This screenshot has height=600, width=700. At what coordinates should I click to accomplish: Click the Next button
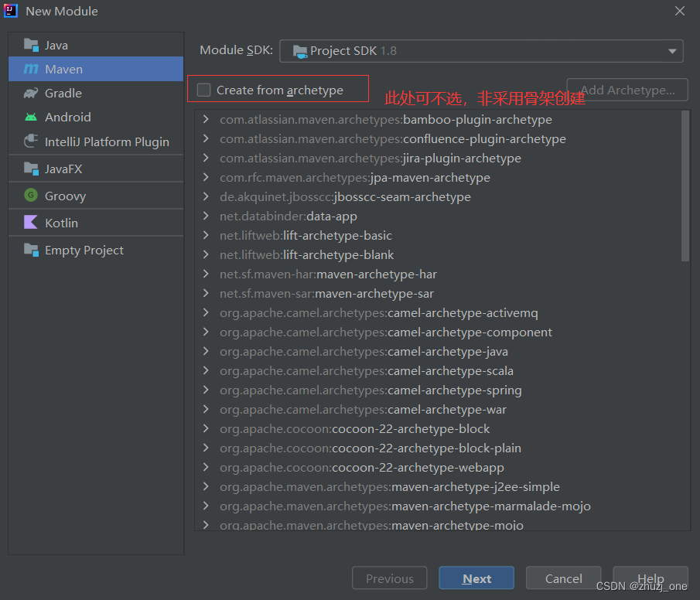point(476,578)
